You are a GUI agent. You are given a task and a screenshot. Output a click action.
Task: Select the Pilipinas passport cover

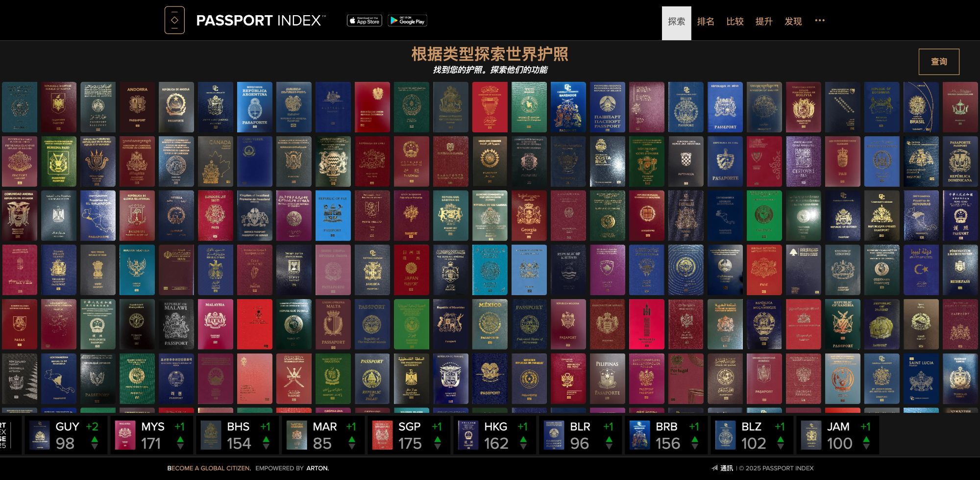[608, 379]
